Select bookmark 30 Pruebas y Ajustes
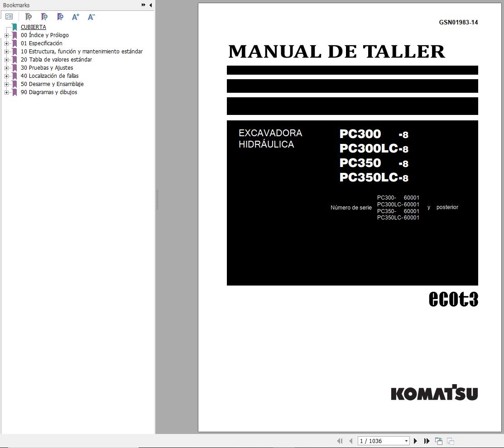 pyautogui.click(x=47, y=68)
